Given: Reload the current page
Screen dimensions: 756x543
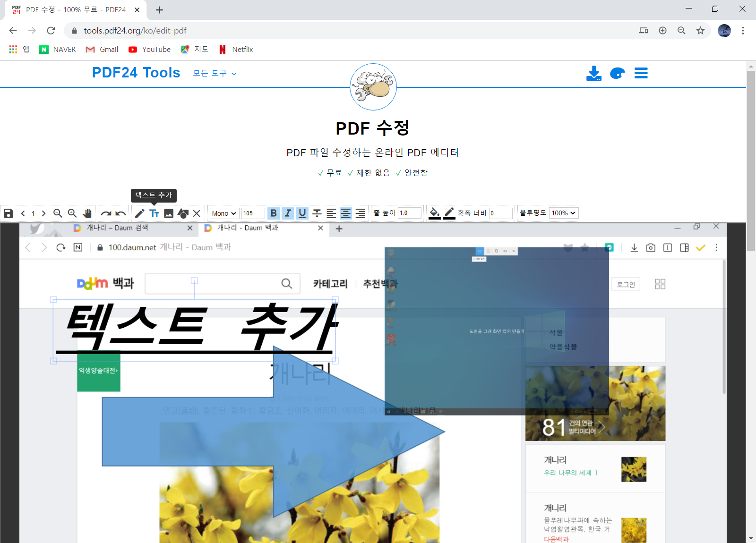Looking at the screenshot, I should [x=51, y=31].
